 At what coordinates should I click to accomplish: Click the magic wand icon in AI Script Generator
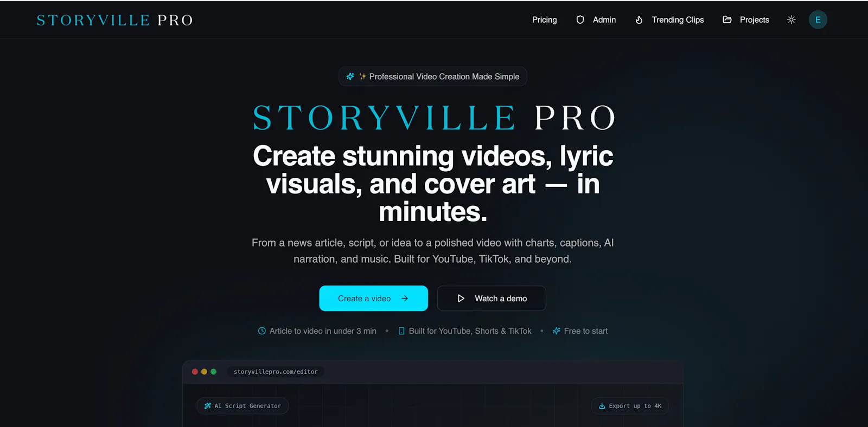point(207,406)
